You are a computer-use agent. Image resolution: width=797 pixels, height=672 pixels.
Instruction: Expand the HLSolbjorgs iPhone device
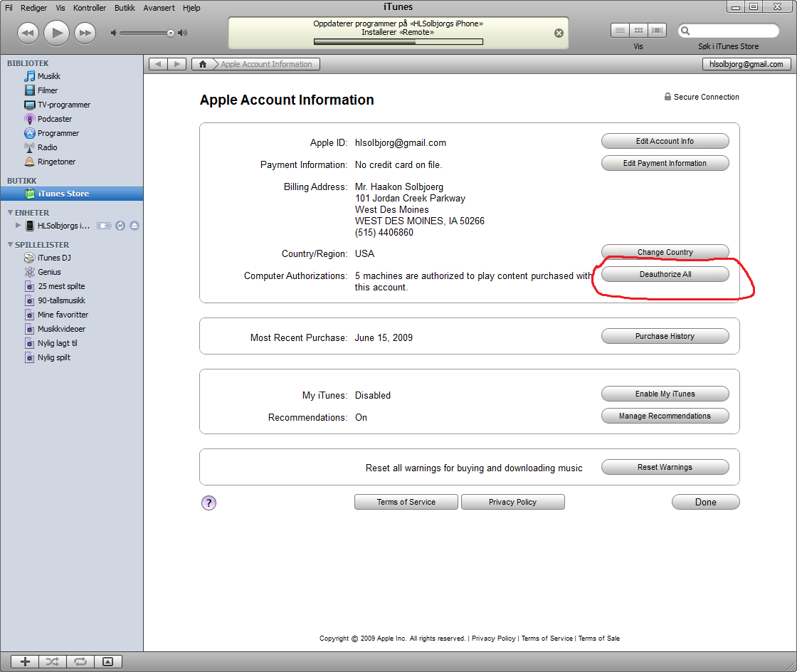coord(19,225)
